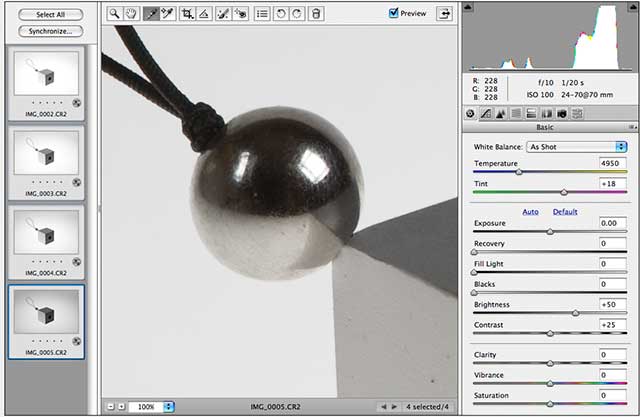Open Camera Raw preferences list icon
Viewport: 640px width, 417px height.
pyautogui.click(x=262, y=14)
